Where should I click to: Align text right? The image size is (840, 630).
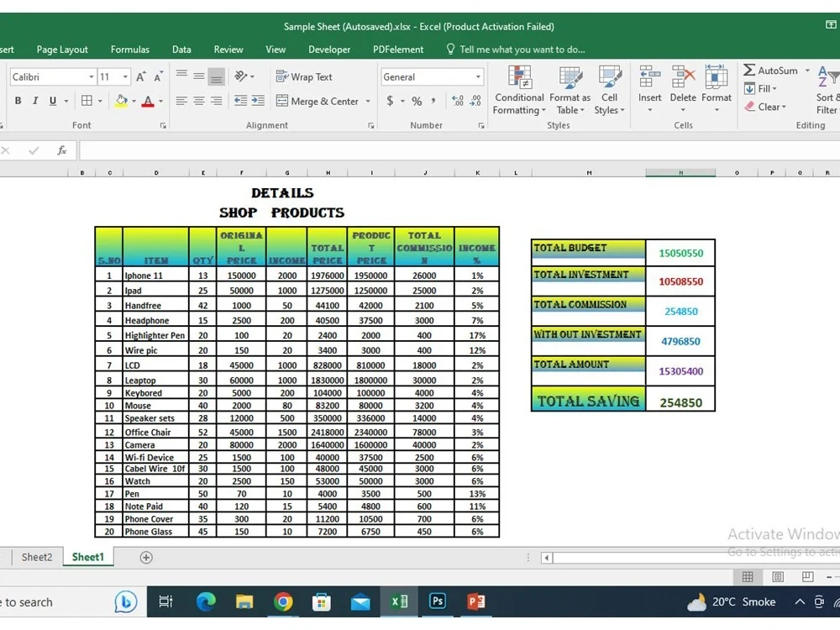pyautogui.click(x=217, y=101)
